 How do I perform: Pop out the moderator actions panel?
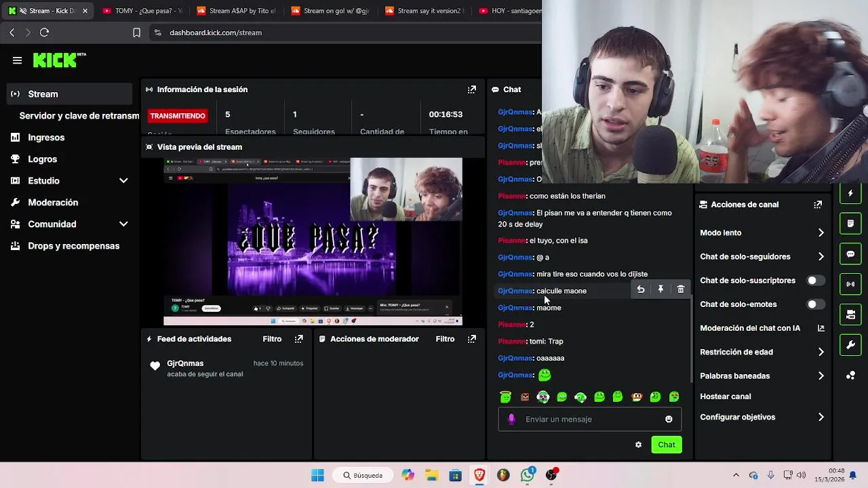click(472, 339)
